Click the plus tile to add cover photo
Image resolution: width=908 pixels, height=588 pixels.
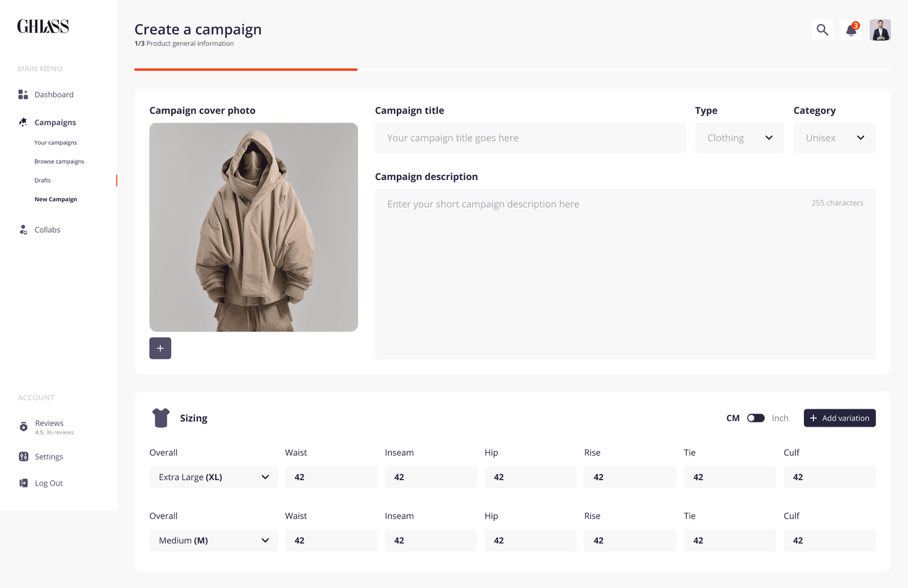point(160,348)
